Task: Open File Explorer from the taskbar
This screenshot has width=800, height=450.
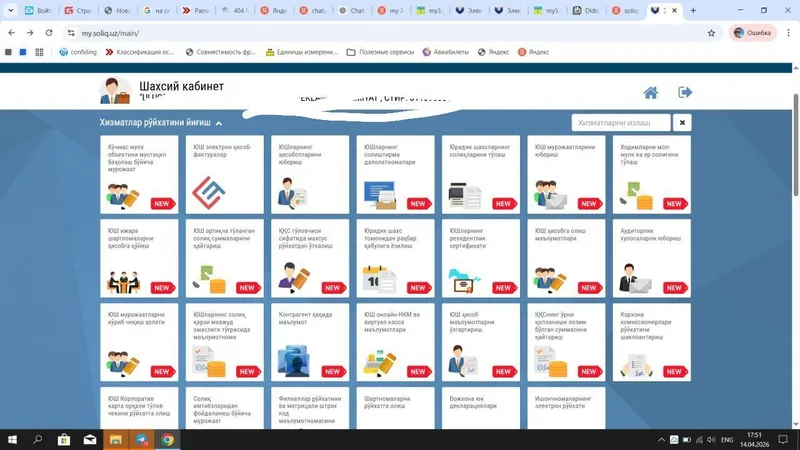Action: [x=116, y=439]
